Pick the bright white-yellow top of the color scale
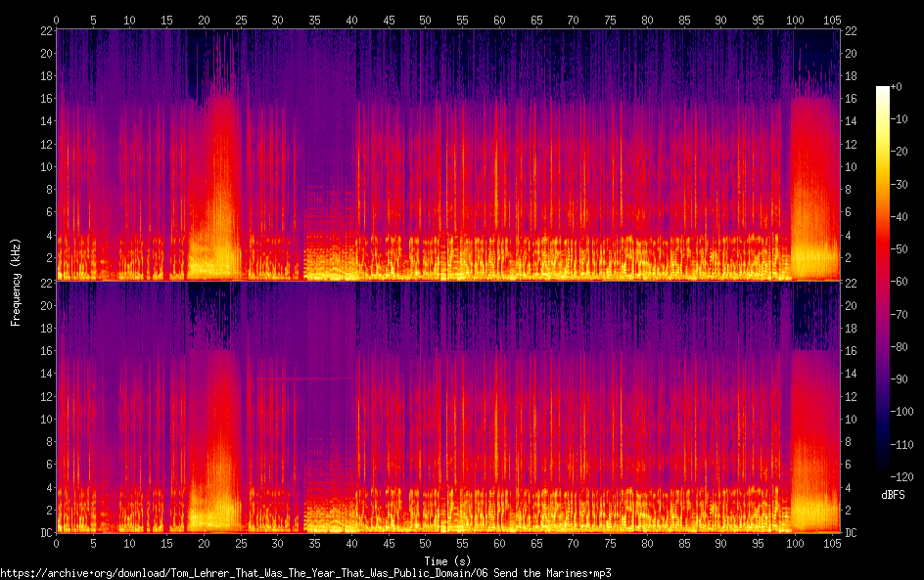The image size is (924, 580). click(883, 92)
